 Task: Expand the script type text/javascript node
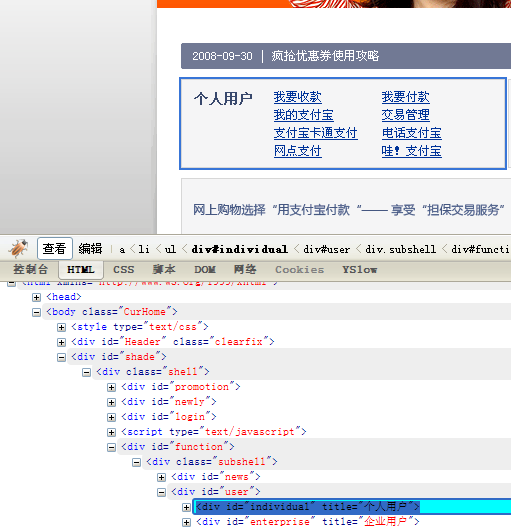111,432
